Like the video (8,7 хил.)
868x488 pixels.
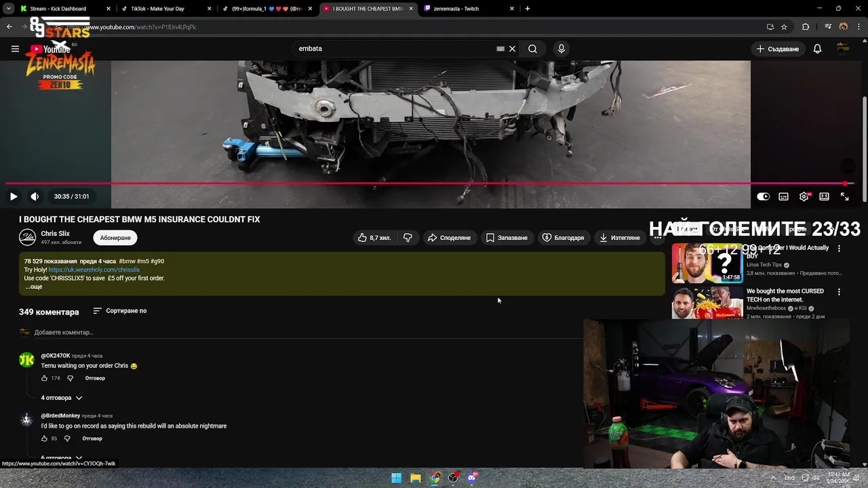[375, 238]
